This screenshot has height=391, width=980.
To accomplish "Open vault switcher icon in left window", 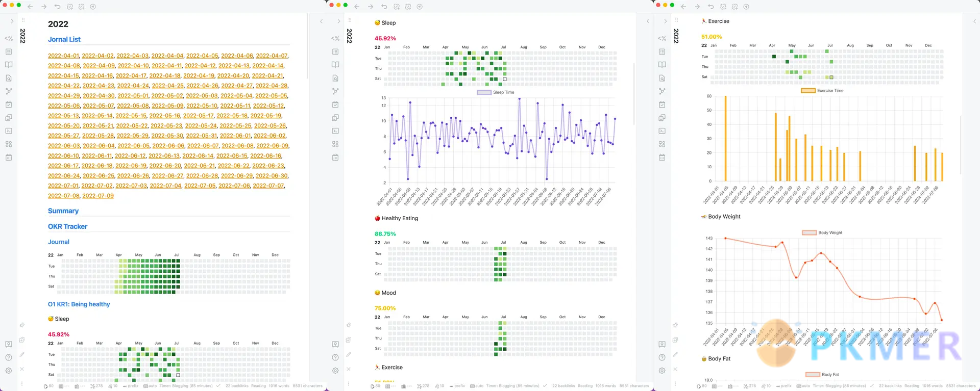I will 9,344.
